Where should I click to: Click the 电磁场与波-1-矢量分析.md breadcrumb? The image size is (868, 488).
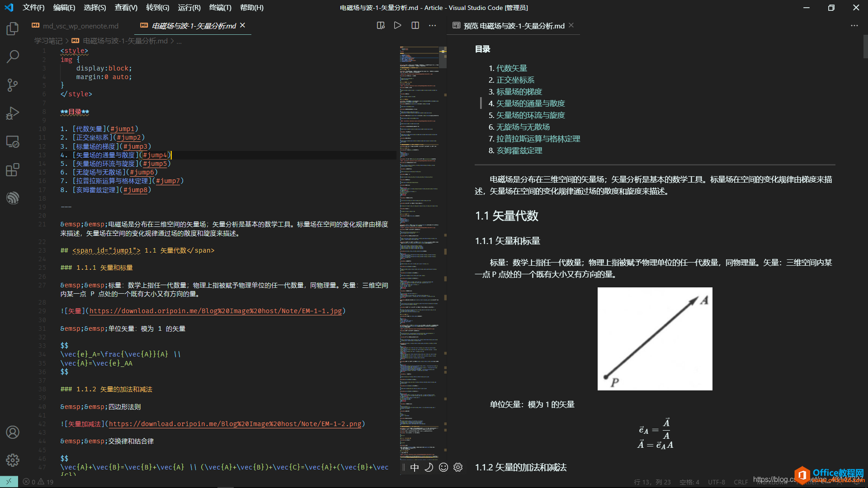(125, 41)
